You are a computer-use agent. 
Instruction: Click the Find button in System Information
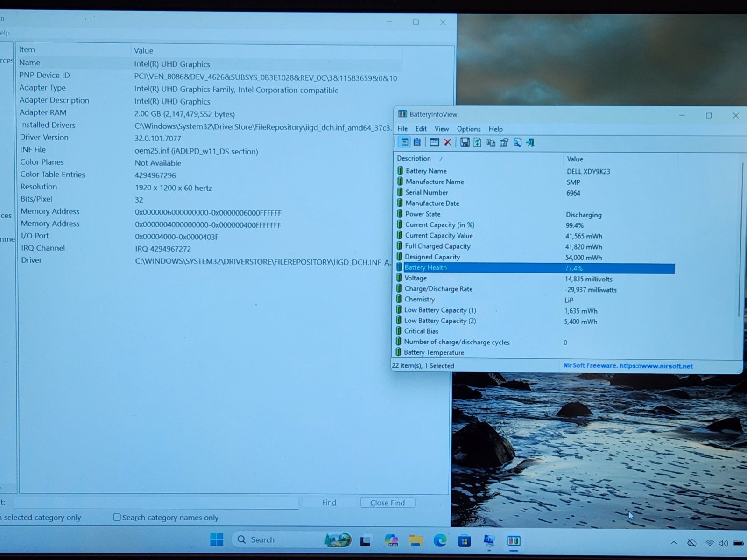click(329, 503)
